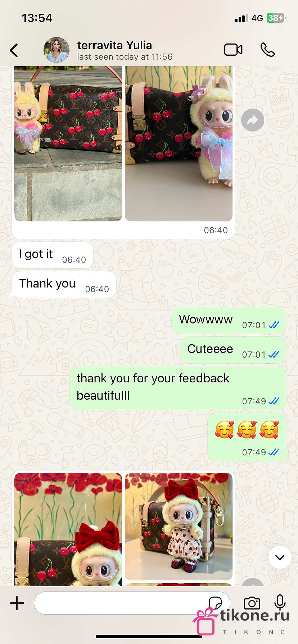298x644 pixels.
Task: Start a video call with Yulia
Action: (x=233, y=50)
